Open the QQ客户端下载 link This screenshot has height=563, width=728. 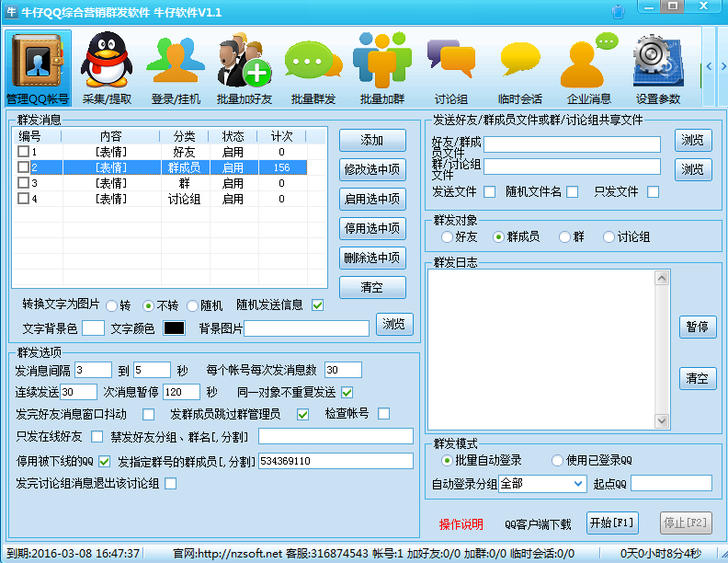538,524
